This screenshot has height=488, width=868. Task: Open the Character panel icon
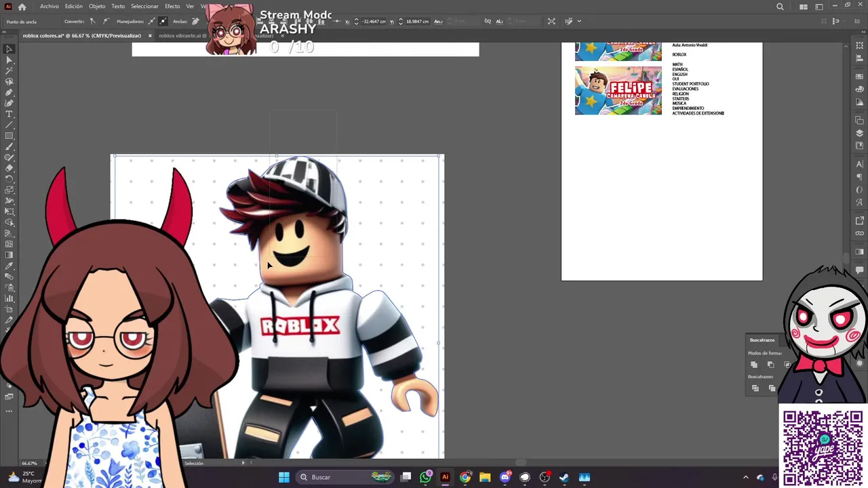click(x=860, y=164)
